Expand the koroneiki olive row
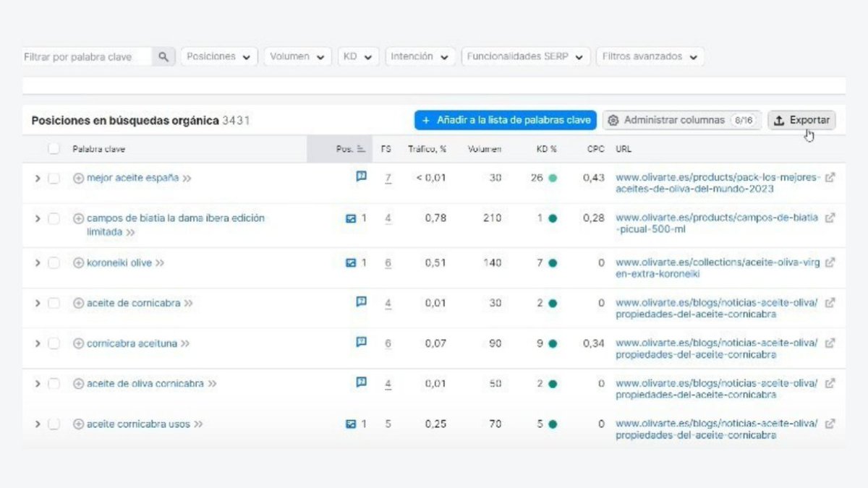 38,263
